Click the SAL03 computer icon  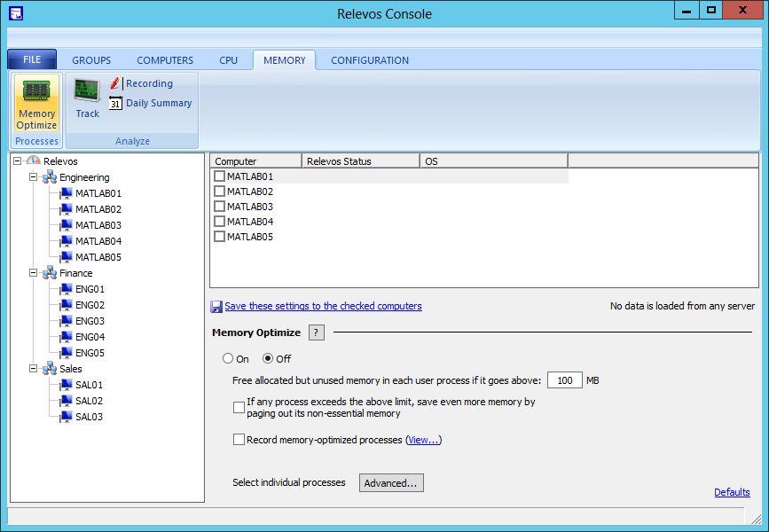pos(66,416)
